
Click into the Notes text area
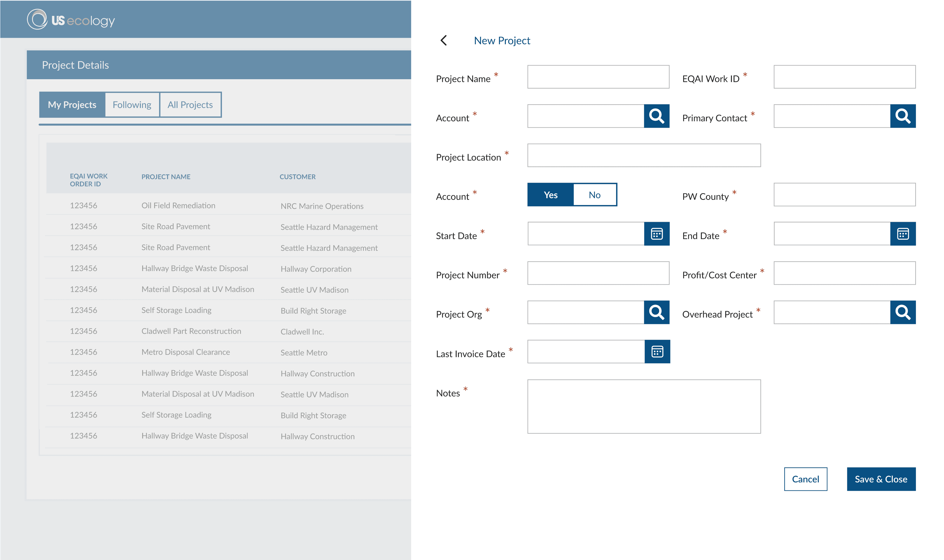pyautogui.click(x=644, y=406)
